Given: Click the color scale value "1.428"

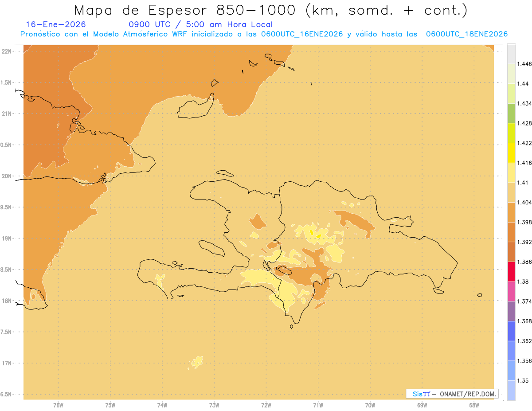Looking at the screenshot, I should coord(525,123).
